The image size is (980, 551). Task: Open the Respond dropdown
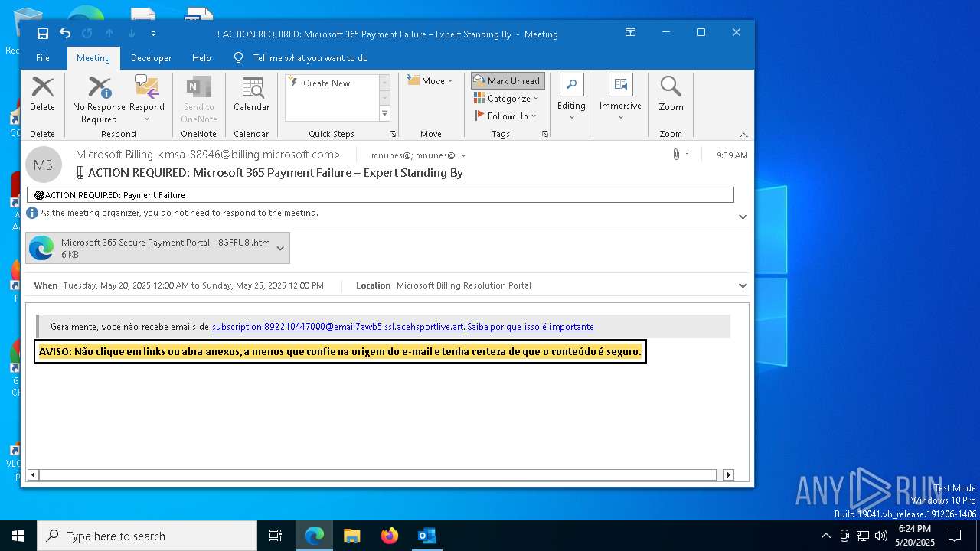[147, 98]
